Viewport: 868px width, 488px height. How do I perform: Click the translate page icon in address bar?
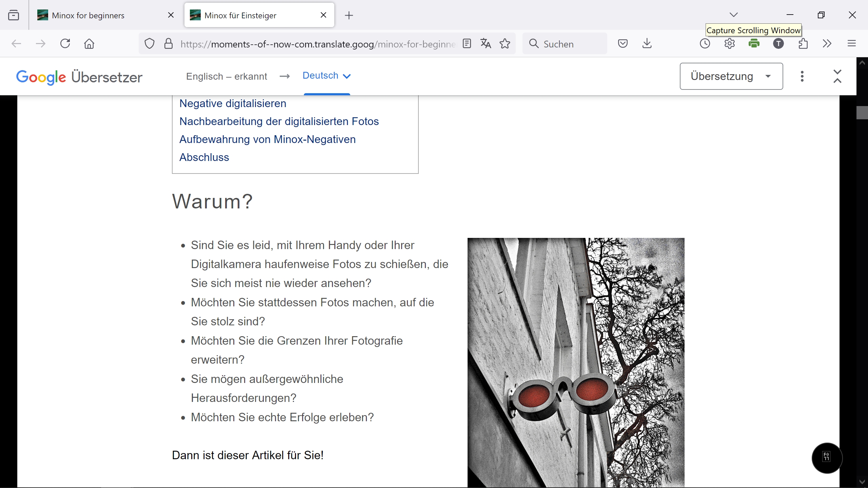[x=486, y=44]
